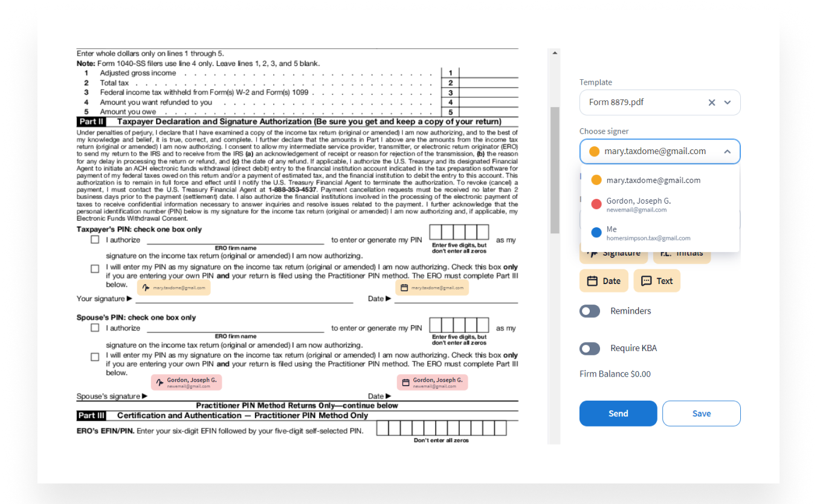Select Gordon's spouse date field
The width and height of the screenshot is (817, 504).
pyautogui.click(x=432, y=382)
